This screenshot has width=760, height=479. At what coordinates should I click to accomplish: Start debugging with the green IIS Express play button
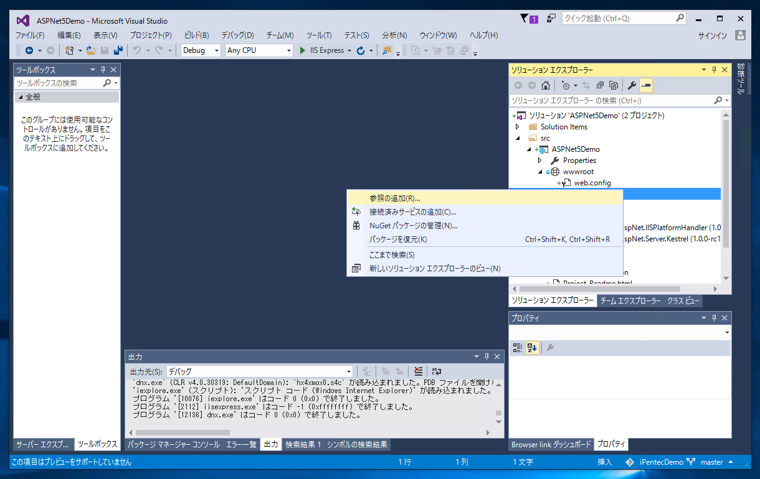(302, 50)
